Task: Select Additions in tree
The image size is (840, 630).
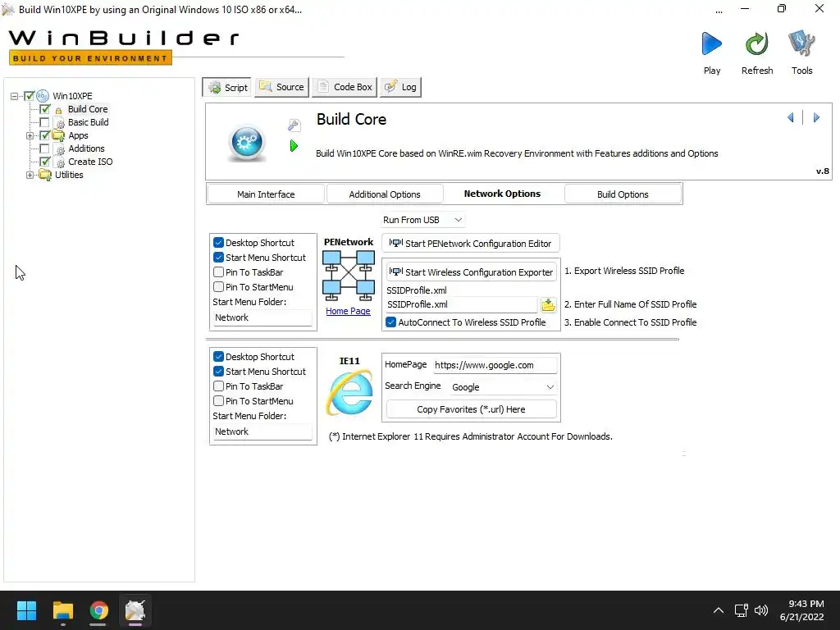Action: point(86,148)
